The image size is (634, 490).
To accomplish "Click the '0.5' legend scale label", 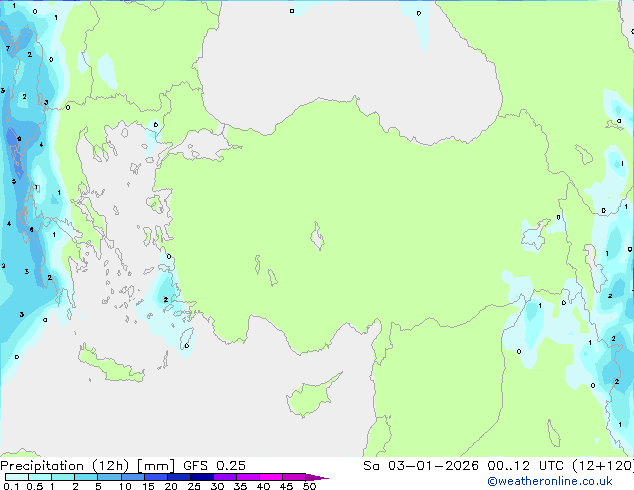I will [34, 486].
